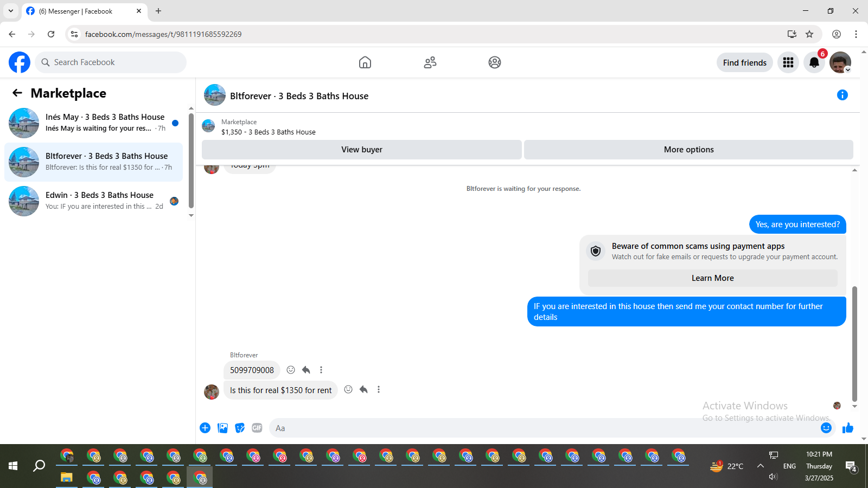Open the Chrome three-dot menu

pos(856,34)
